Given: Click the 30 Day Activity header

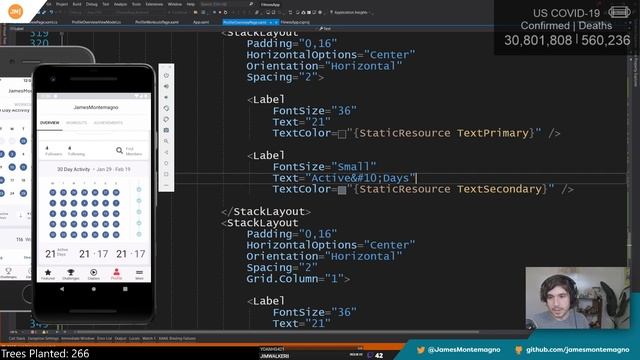Looking at the screenshot, I should (x=73, y=169).
